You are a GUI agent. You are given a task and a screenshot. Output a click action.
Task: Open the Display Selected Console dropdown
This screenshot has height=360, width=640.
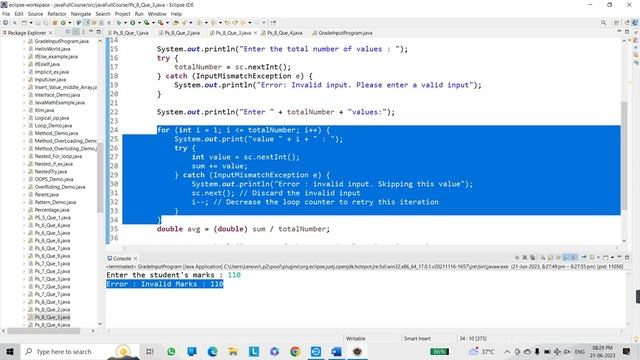(598, 258)
